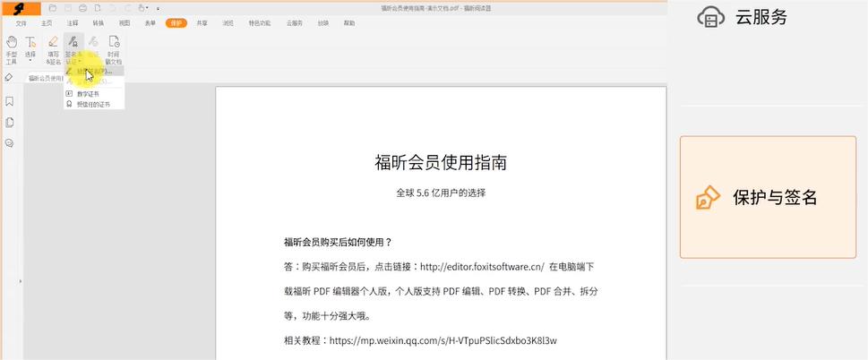Switch to the 注释 ribbon tab
This screenshot has width=868, height=360.
click(x=73, y=23)
